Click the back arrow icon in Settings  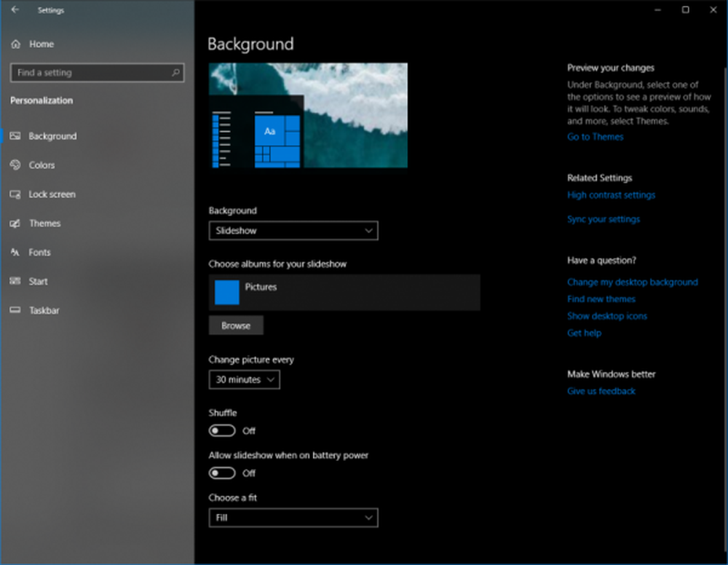click(x=15, y=9)
